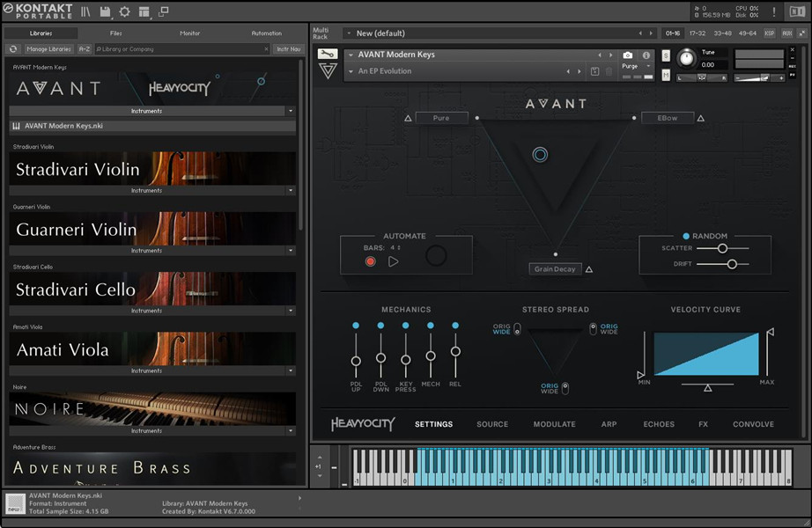812x528 pixels.
Task: Expand the AVANT Modern Keys Instruments dropdown
Action: (x=291, y=112)
